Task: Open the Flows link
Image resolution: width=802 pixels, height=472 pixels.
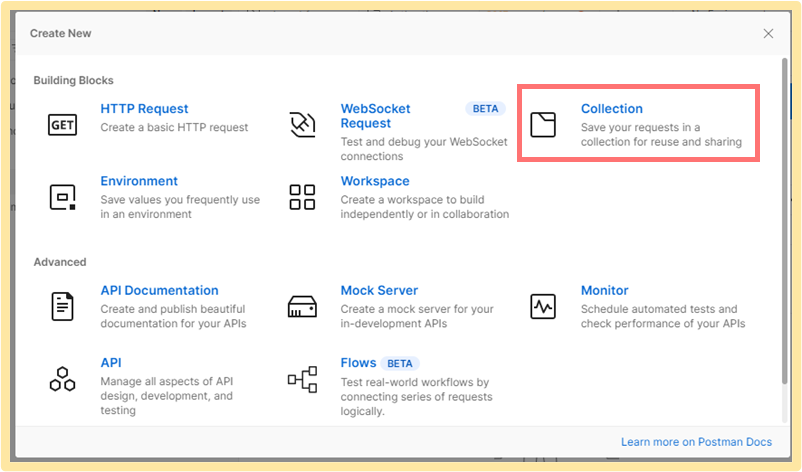Action: pyautogui.click(x=359, y=363)
